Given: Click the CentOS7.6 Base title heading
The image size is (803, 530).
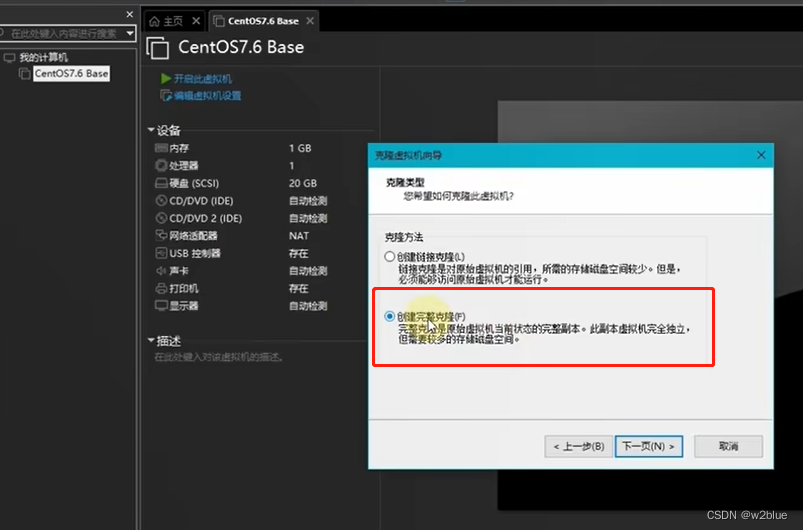Looking at the screenshot, I should [241, 47].
